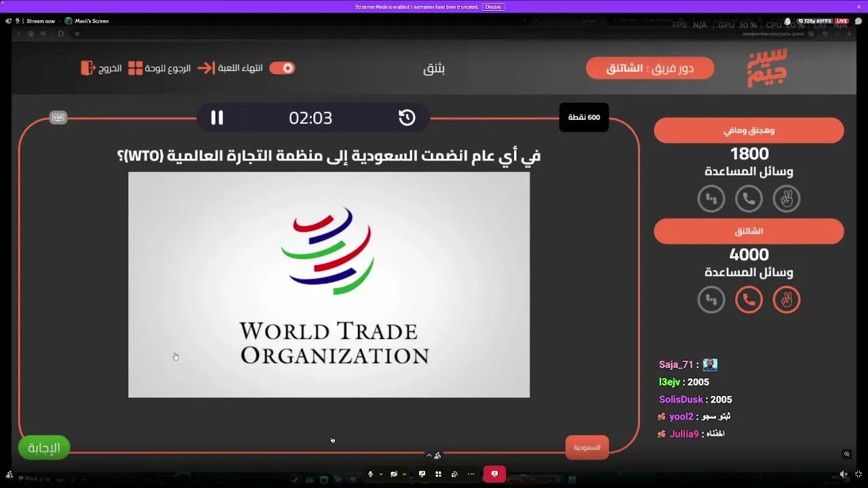Click the yool2 chat username
The width and height of the screenshot is (868, 488).
[682, 417]
